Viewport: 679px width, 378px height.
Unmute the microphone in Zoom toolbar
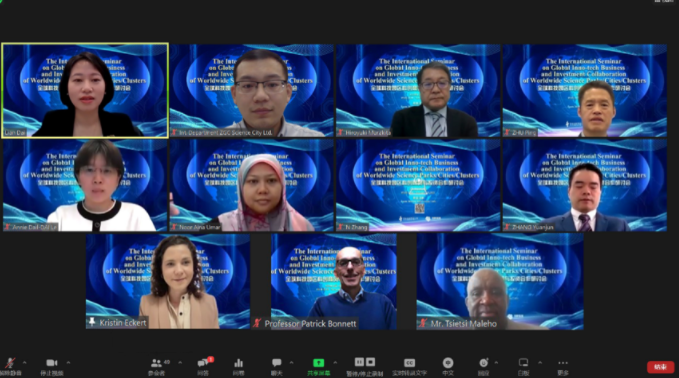[x=10, y=363]
